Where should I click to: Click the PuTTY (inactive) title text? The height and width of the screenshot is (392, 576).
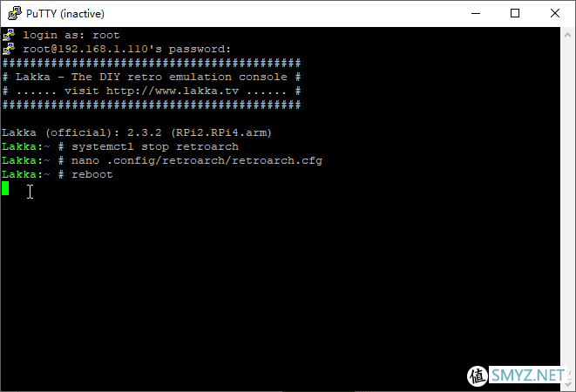(x=65, y=14)
